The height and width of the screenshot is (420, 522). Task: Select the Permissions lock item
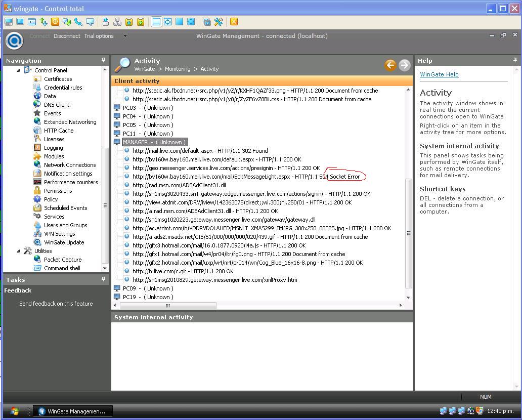pos(58,191)
